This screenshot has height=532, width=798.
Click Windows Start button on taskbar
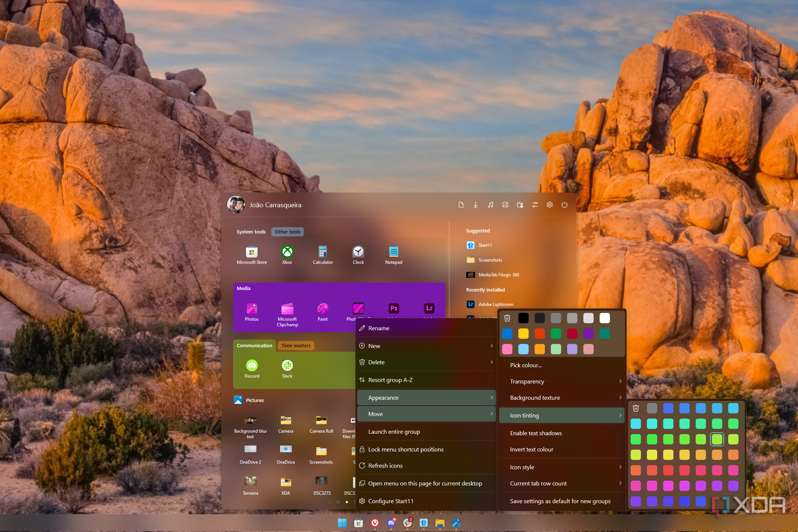342,523
